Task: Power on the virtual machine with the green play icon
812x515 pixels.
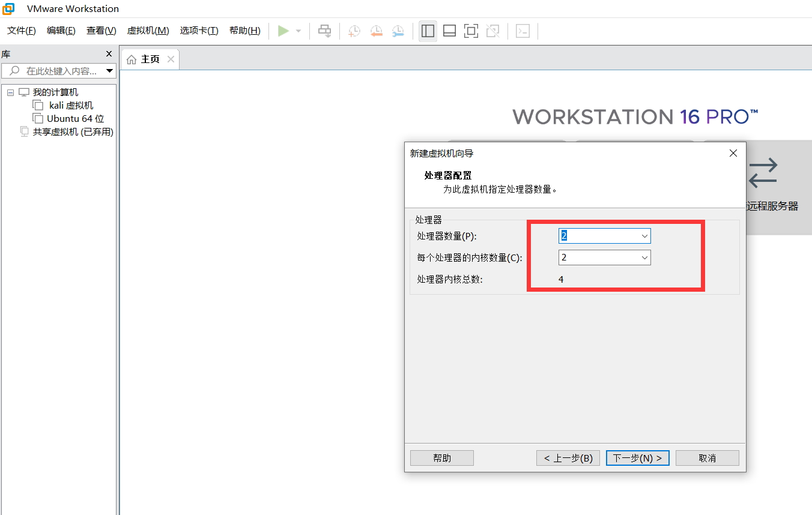Action: coord(283,31)
